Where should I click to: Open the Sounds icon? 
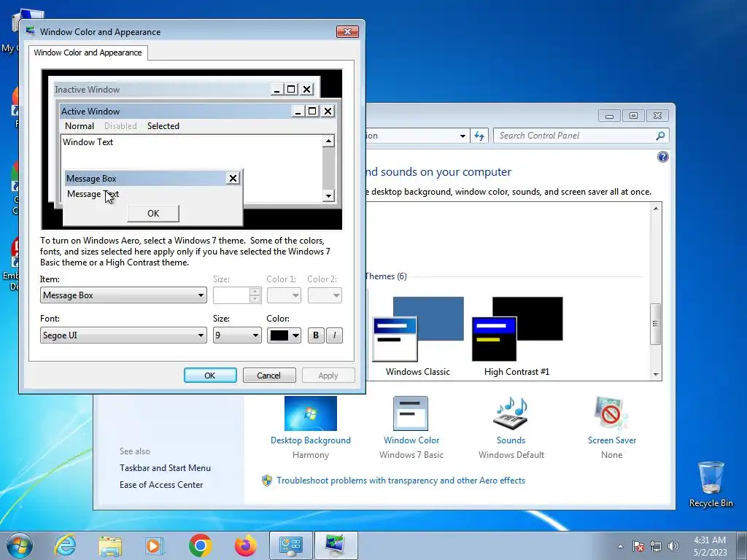pos(511,413)
